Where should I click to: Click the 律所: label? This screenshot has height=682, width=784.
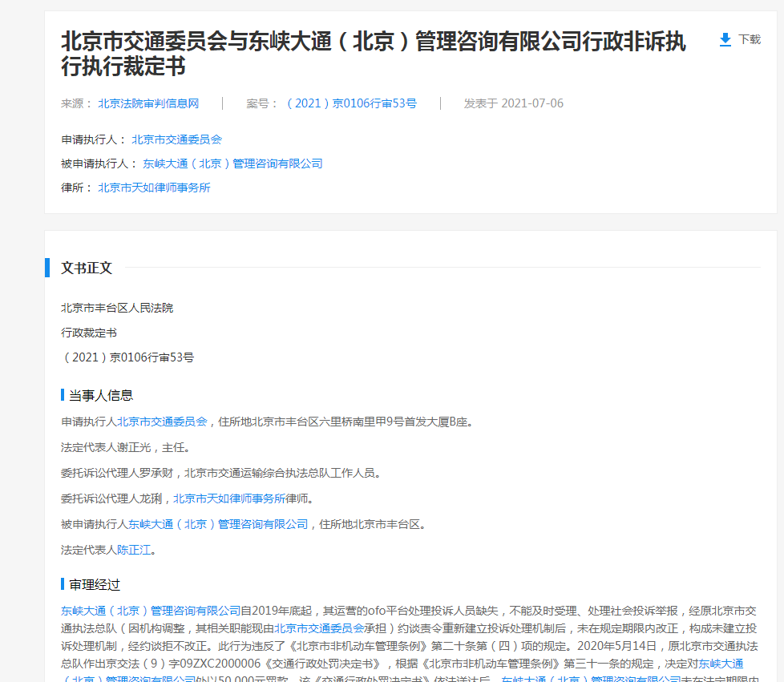pyautogui.click(x=77, y=188)
